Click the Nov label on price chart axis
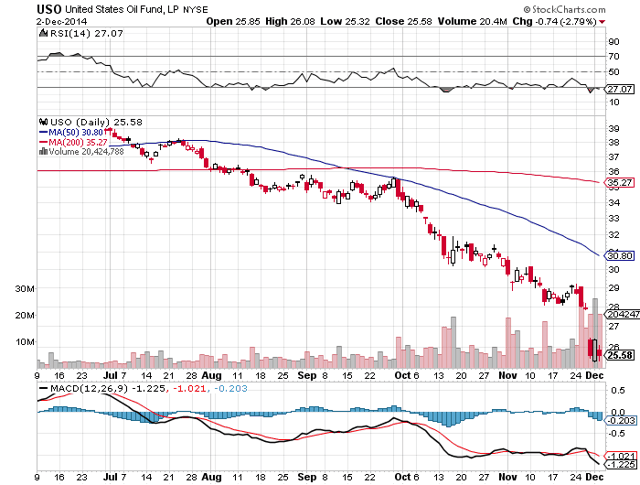 coord(508,376)
